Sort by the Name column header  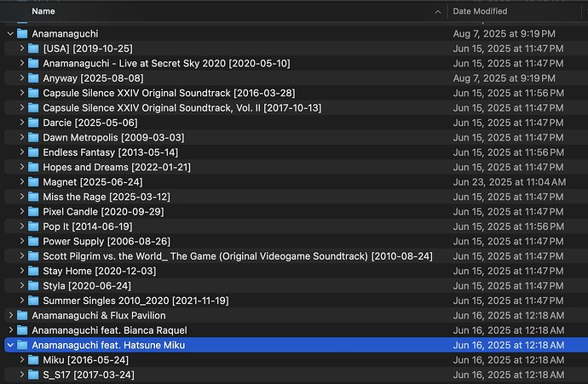pyautogui.click(x=43, y=11)
